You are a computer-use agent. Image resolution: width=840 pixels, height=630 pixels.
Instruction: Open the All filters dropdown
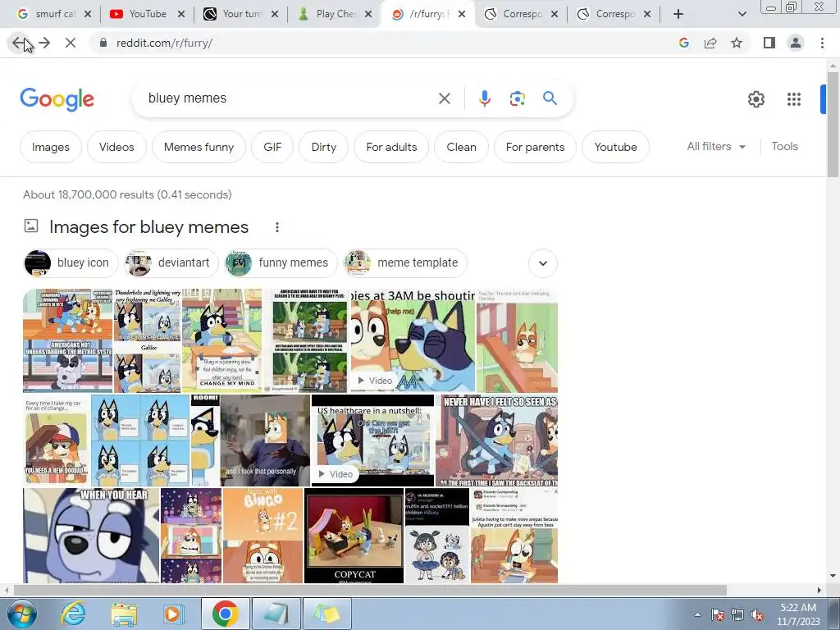716,146
